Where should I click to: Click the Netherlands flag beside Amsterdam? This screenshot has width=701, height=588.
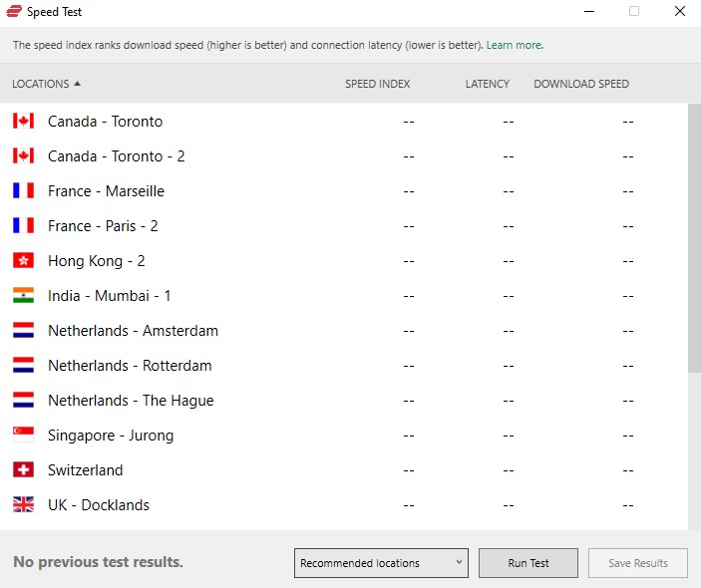[x=23, y=331]
